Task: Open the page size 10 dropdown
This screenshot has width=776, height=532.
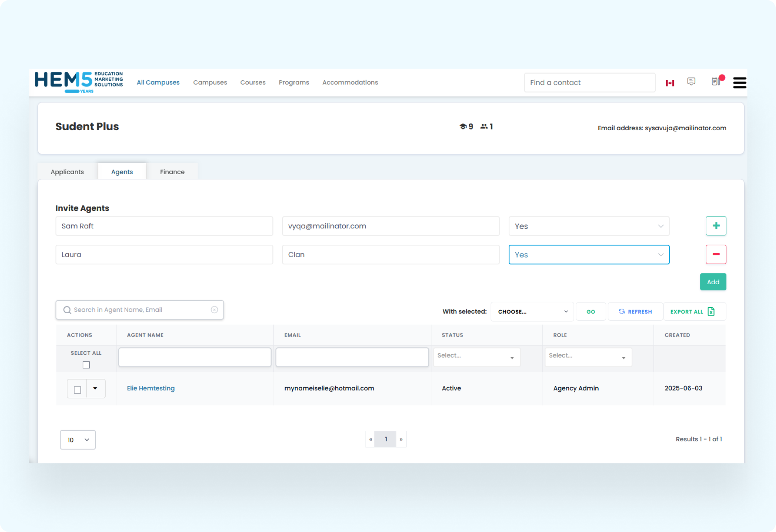Action: point(78,440)
